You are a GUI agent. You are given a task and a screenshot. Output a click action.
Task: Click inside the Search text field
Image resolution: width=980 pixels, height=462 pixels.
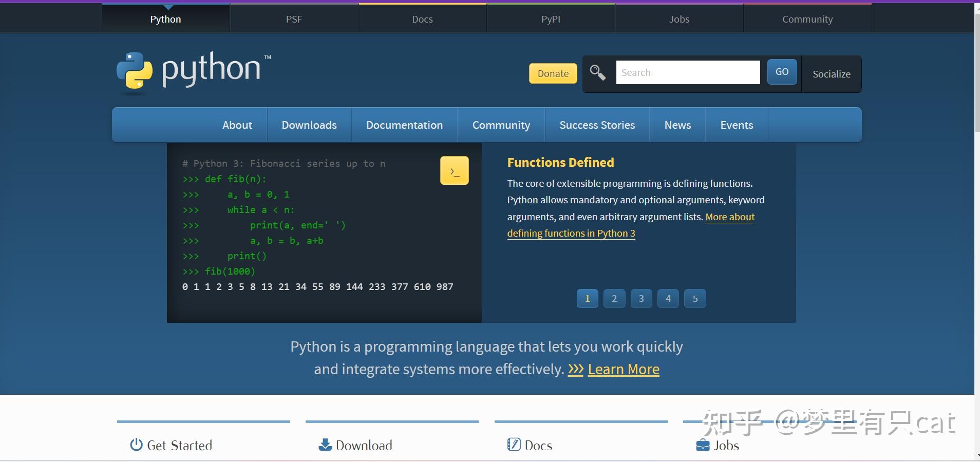[x=687, y=72]
